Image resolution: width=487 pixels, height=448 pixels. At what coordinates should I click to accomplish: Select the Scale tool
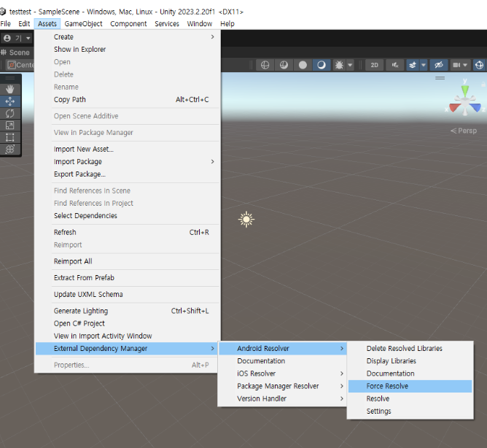[10, 125]
